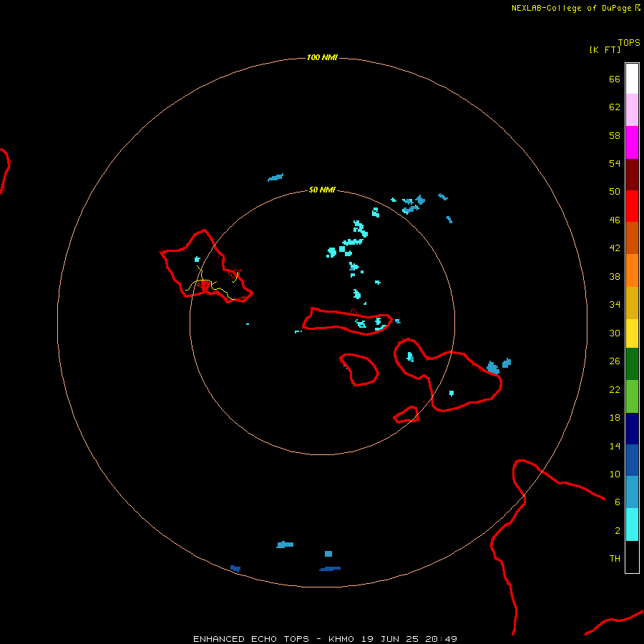This screenshot has width=644, height=644.
Task: Click the '34' legend value
Action: tap(615, 305)
